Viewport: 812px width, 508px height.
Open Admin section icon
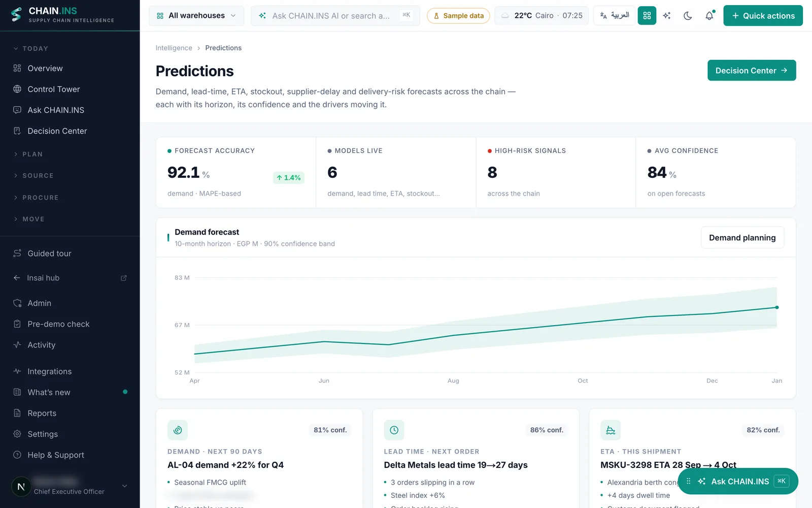pyautogui.click(x=17, y=303)
